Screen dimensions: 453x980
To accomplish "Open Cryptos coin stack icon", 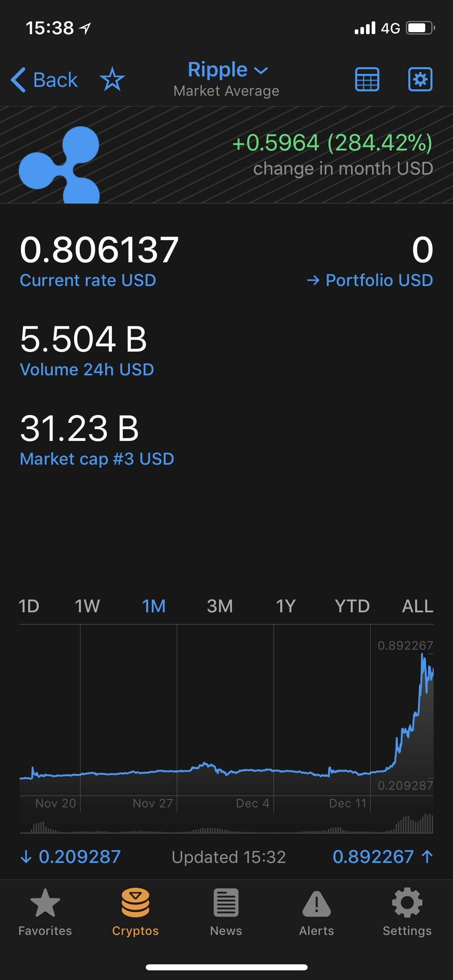I will tap(135, 903).
